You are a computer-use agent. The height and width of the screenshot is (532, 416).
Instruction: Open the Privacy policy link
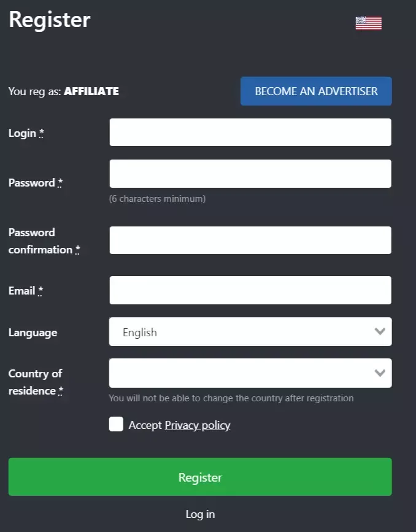(198, 425)
